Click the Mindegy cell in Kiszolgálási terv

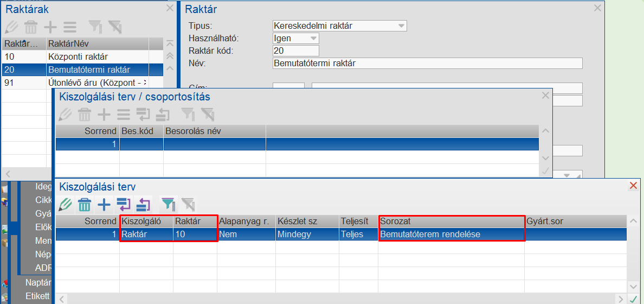[307, 234]
